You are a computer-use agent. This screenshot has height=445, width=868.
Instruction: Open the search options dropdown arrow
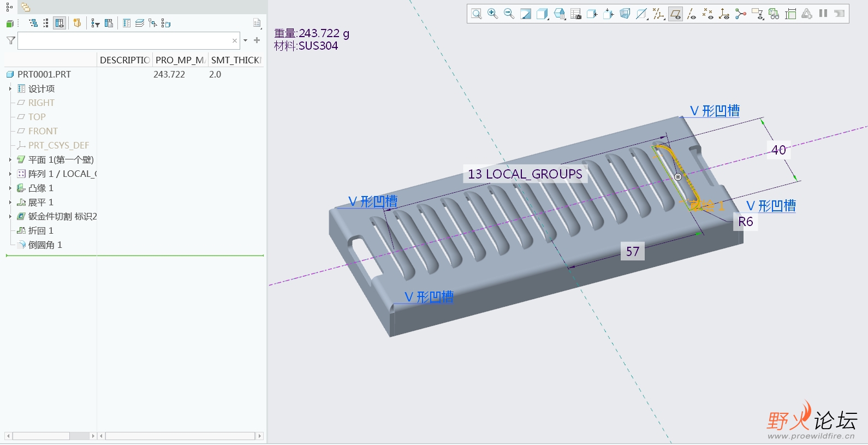click(246, 40)
